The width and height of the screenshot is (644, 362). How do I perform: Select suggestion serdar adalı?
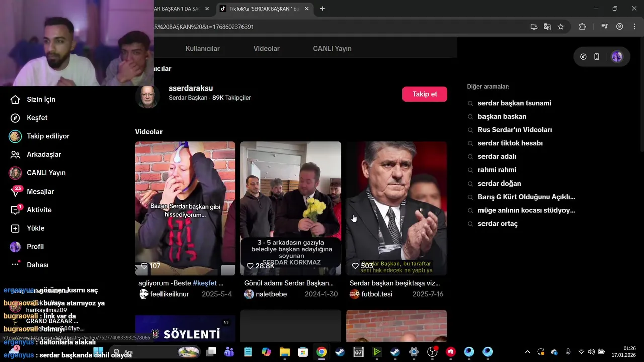coord(497,157)
